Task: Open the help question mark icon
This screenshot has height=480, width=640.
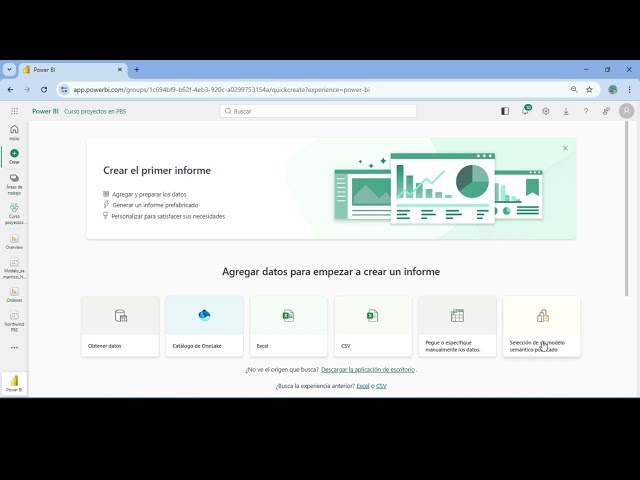Action: coord(586,111)
